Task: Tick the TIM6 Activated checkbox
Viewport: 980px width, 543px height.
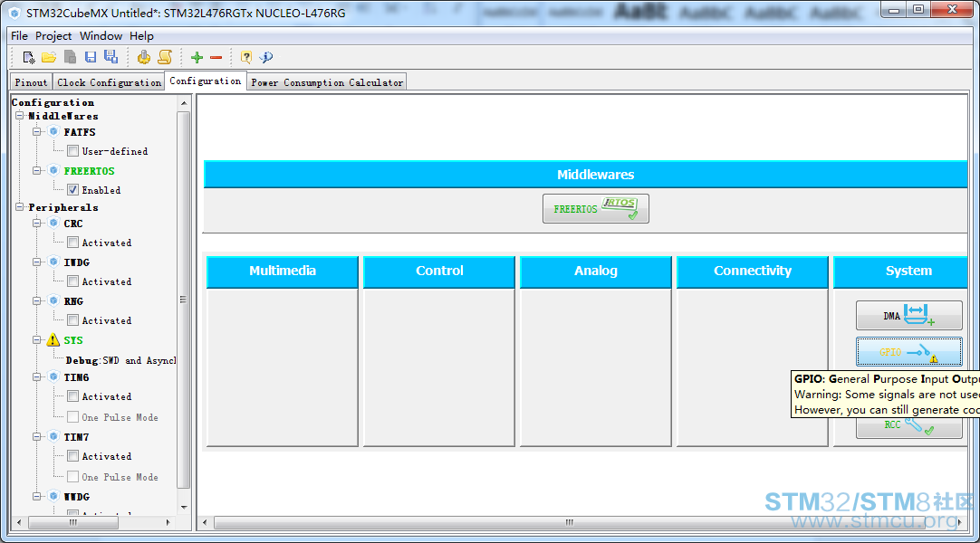Action: tap(73, 396)
